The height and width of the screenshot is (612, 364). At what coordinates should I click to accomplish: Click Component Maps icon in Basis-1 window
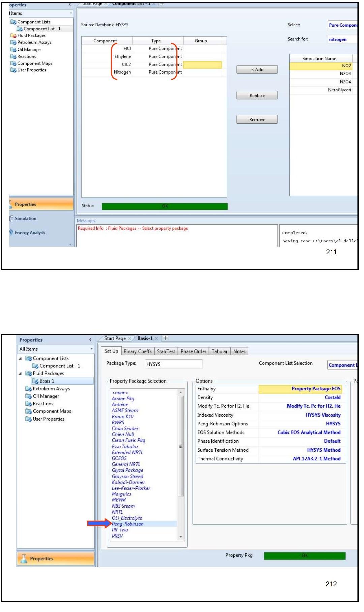29,411
